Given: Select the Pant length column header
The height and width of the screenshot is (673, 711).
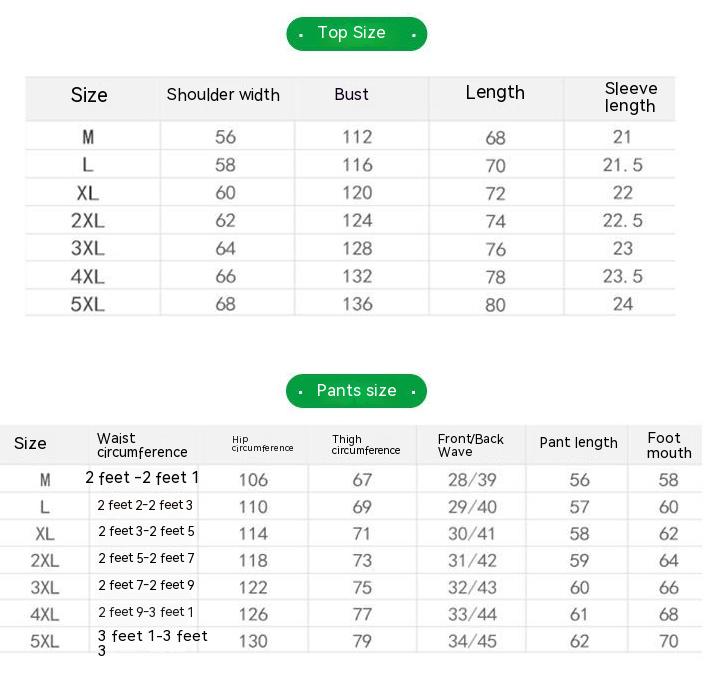Looking at the screenshot, I should coord(578,443).
